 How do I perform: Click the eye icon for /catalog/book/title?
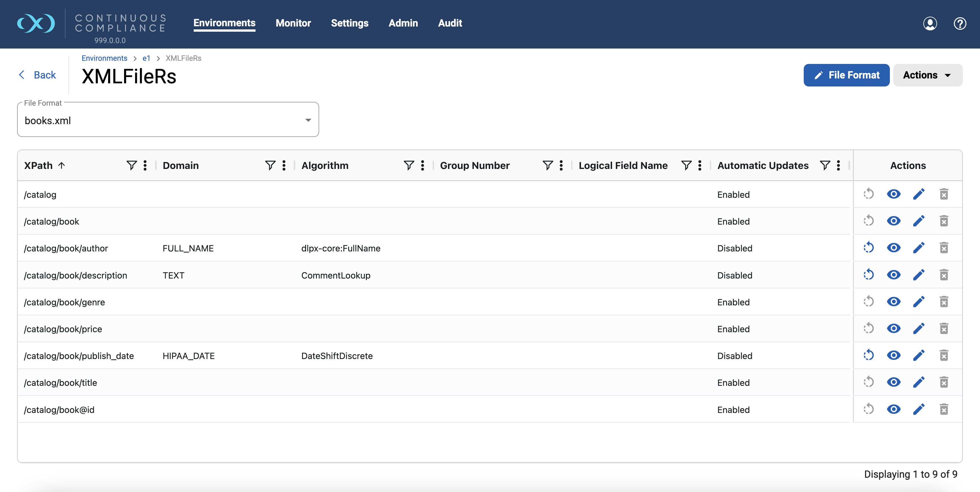pyautogui.click(x=893, y=382)
